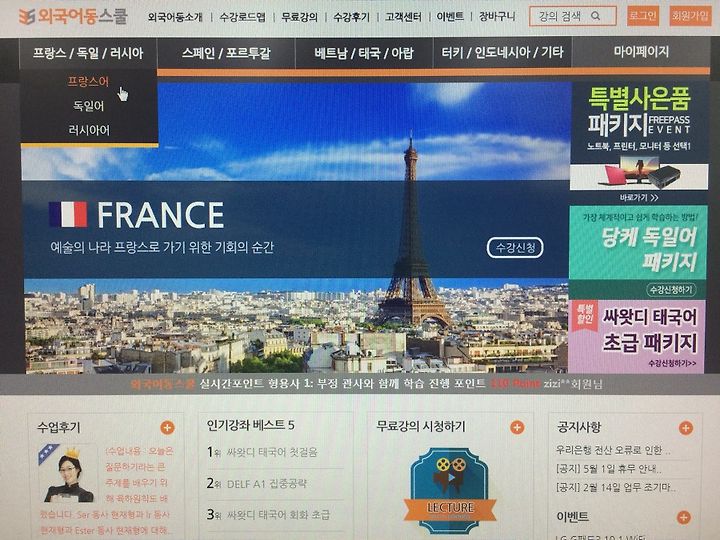Click the 무료강의 시청하기 heading

click(421, 427)
